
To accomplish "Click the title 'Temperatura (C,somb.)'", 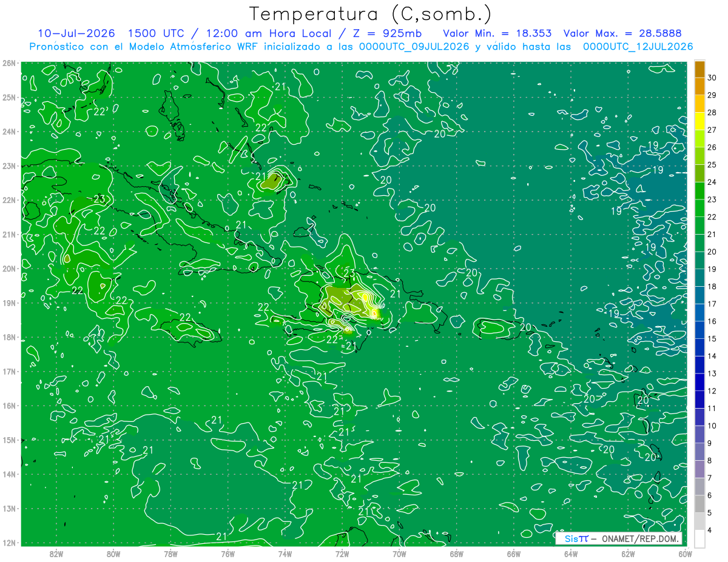I will tap(371, 14).
